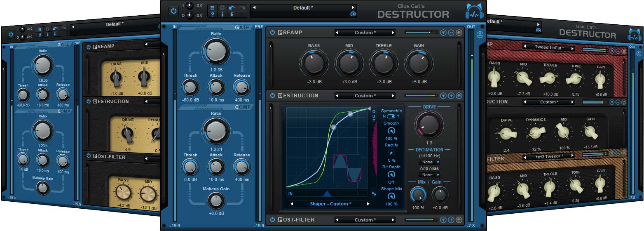The height and width of the screenshot is (231, 644).
Task: Select previous main preset arrow beside Default
Action: click(253, 8)
